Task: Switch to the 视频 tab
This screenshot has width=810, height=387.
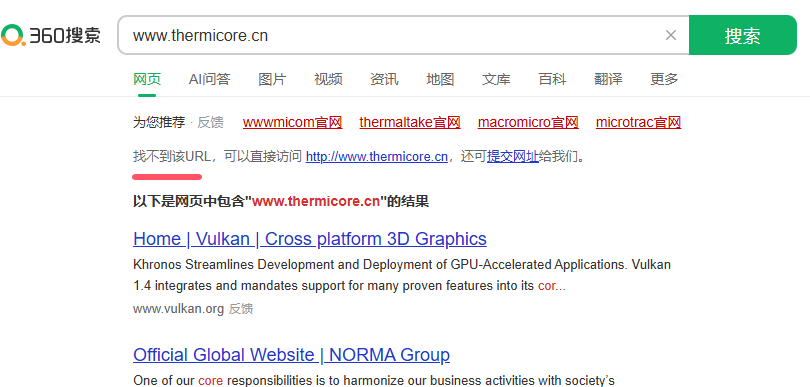Action: pos(328,79)
